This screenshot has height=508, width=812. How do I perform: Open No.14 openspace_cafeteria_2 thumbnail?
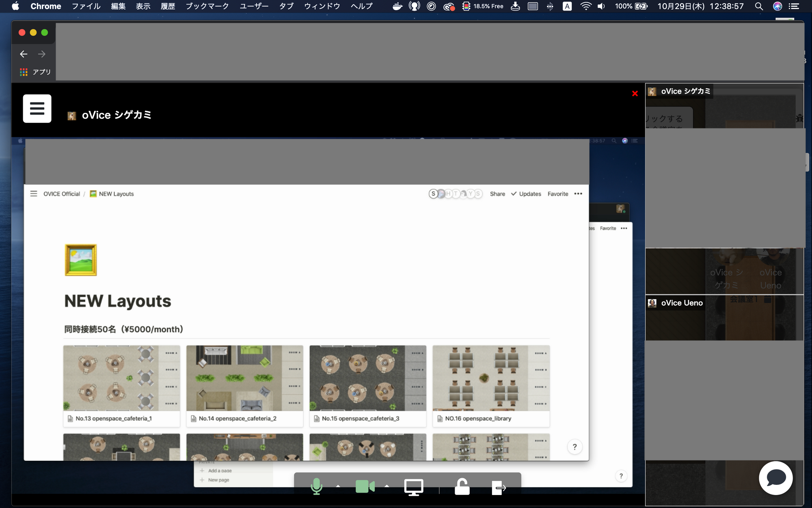tap(245, 378)
